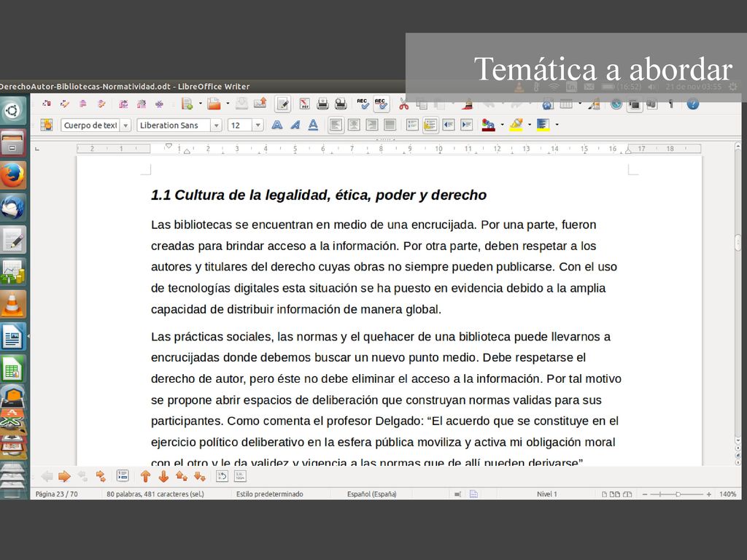Apply dark red font color

click(x=488, y=125)
